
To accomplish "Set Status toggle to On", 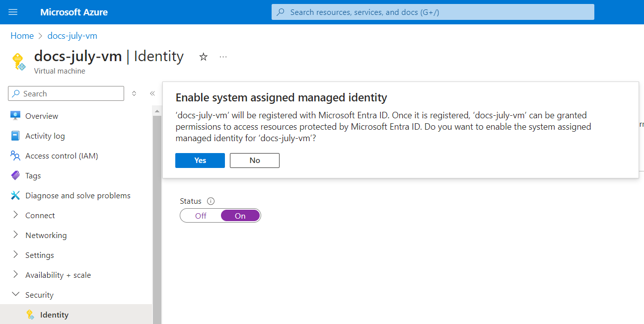I will (240, 216).
